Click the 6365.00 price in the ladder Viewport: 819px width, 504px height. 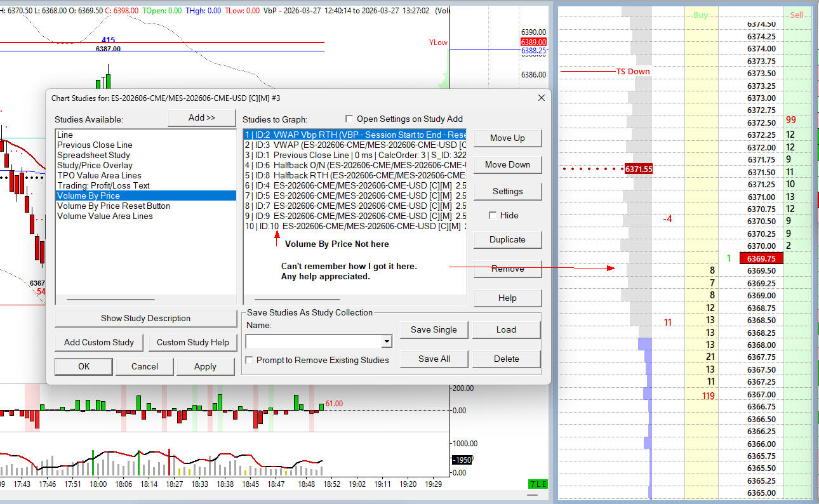coord(761,493)
